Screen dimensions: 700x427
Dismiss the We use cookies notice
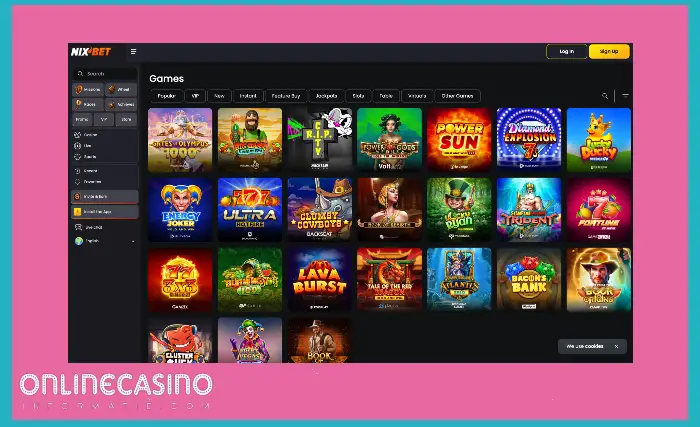click(617, 347)
